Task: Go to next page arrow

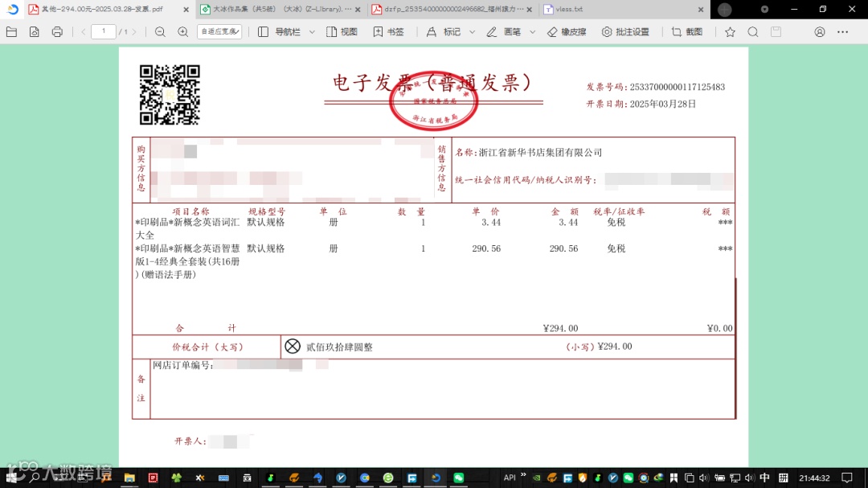Action: tap(134, 32)
